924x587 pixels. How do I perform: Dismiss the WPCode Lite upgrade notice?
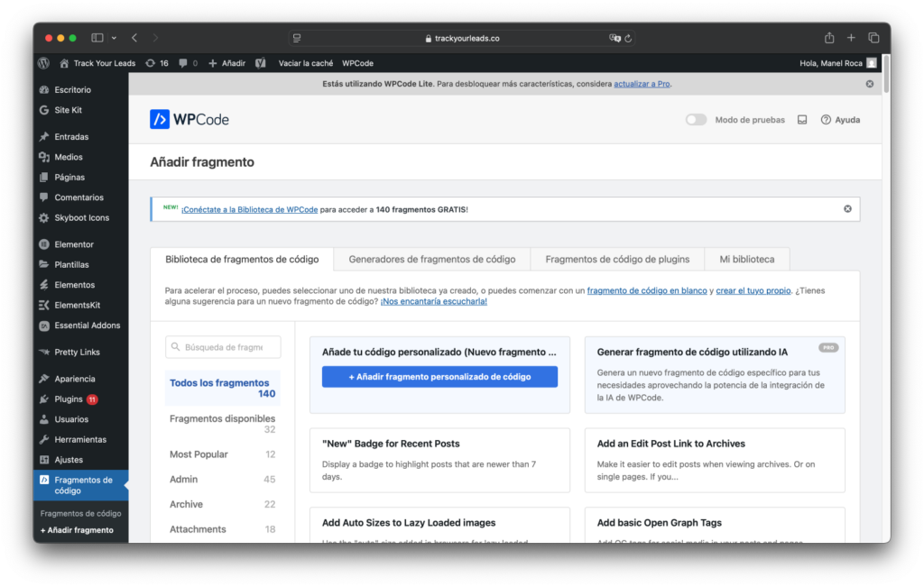pos(870,84)
